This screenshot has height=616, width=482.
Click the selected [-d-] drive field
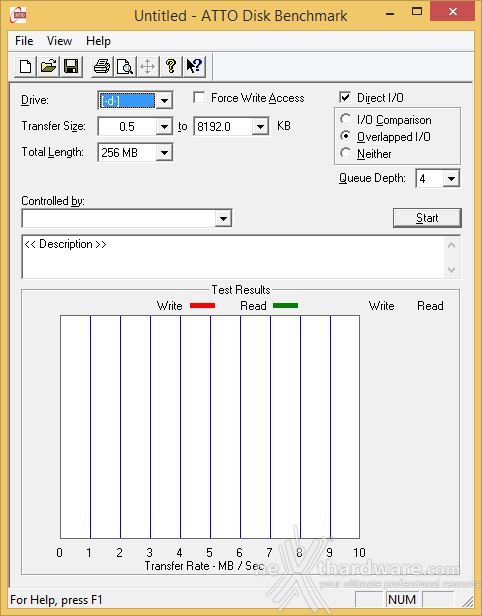tap(127, 101)
